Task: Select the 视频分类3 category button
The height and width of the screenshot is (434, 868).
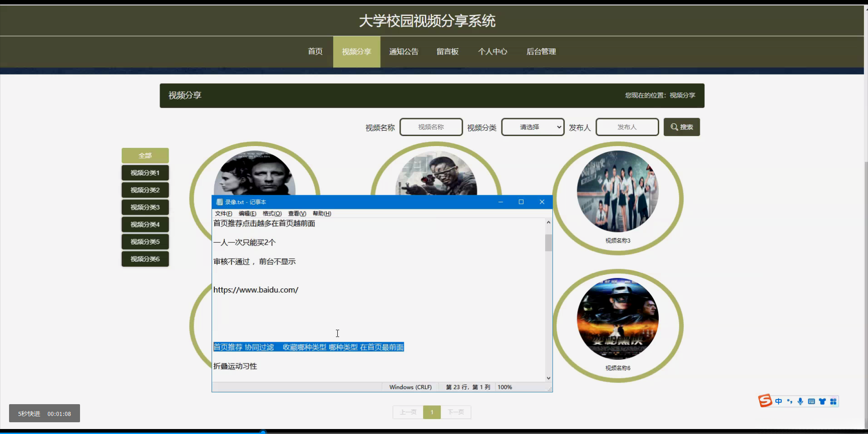Action: point(145,207)
